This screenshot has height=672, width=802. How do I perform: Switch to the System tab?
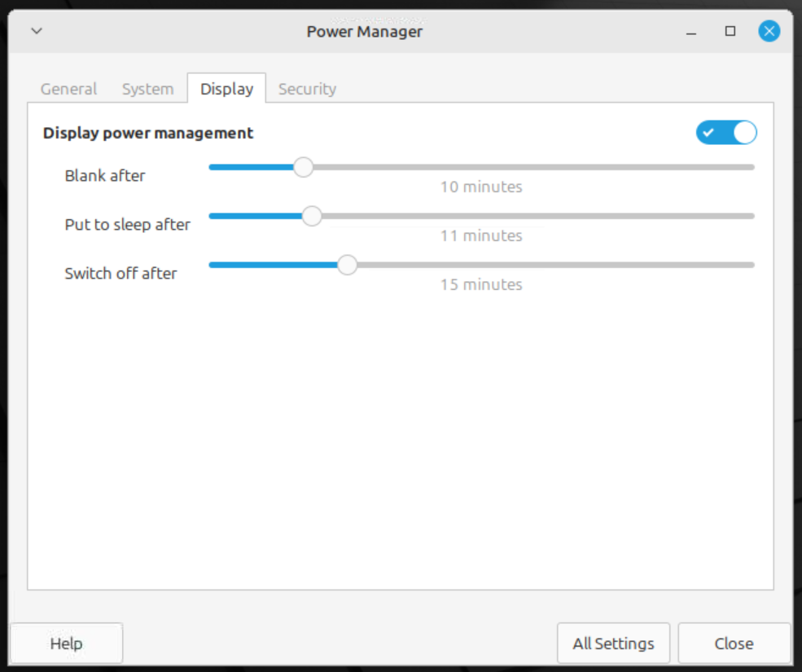[148, 89]
